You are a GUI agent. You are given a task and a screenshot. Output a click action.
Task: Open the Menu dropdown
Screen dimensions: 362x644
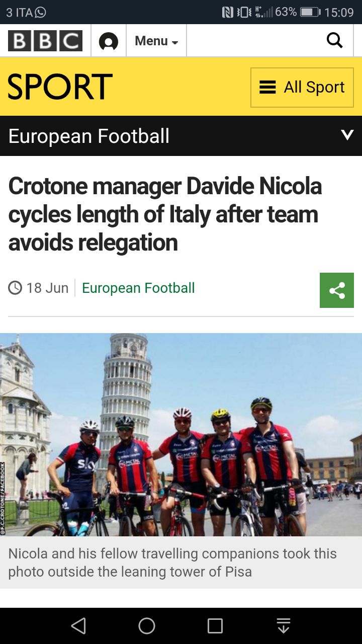(156, 41)
